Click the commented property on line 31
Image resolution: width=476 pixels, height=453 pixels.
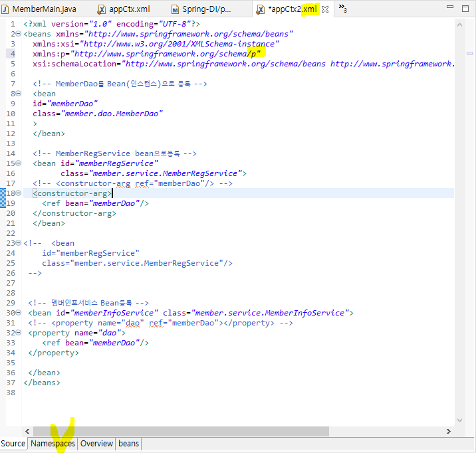[x=161, y=323]
